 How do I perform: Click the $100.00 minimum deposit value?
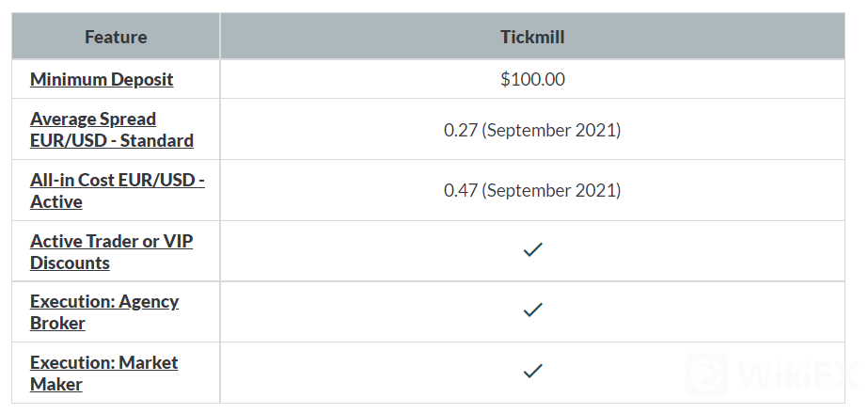point(532,79)
